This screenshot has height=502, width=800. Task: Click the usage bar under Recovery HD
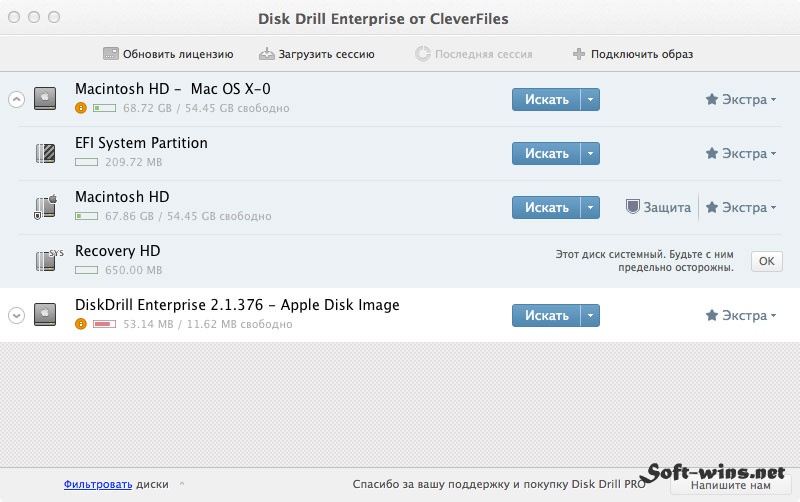87,270
